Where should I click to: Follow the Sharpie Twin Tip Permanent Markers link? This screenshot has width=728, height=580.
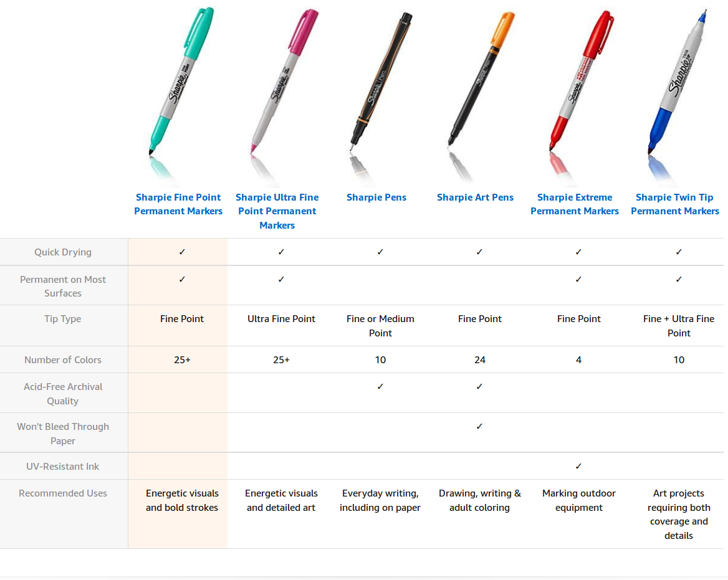click(x=675, y=204)
